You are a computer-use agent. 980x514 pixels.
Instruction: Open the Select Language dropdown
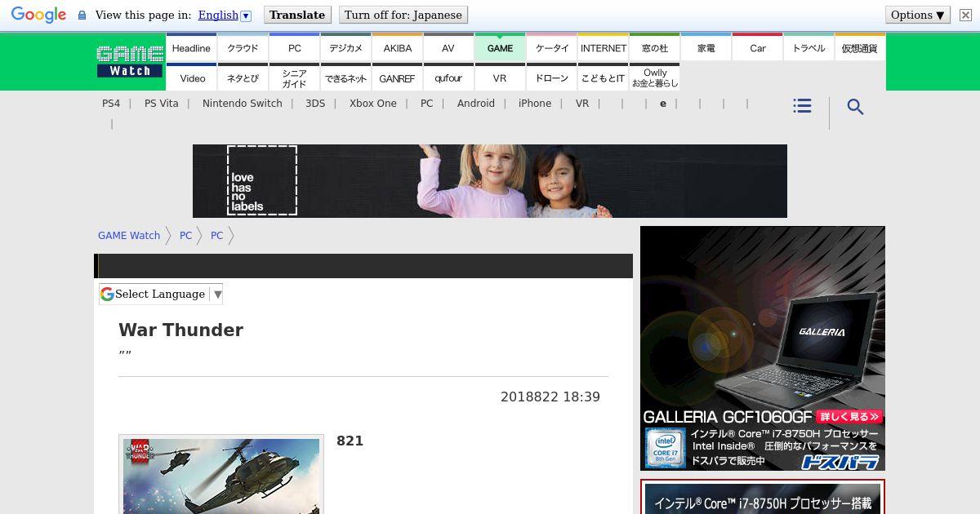tap(161, 294)
